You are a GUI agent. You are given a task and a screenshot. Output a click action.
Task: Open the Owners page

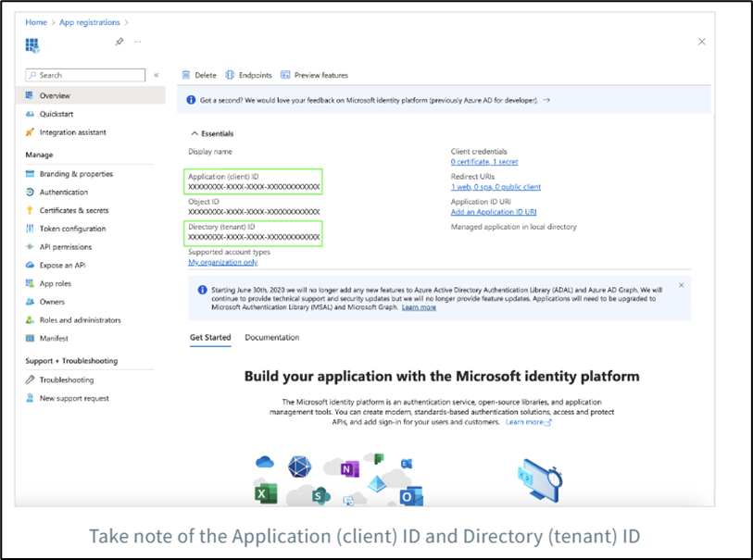tap(52, 302)
